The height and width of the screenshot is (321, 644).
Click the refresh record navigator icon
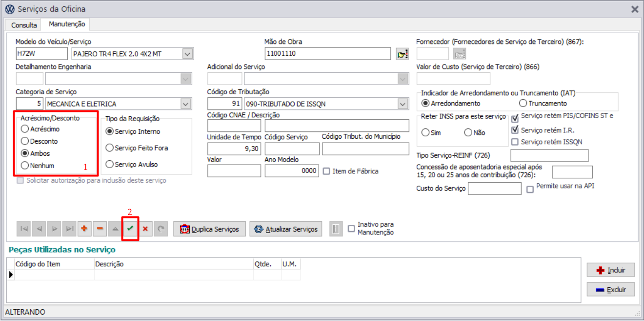click(x=161, y=229)
